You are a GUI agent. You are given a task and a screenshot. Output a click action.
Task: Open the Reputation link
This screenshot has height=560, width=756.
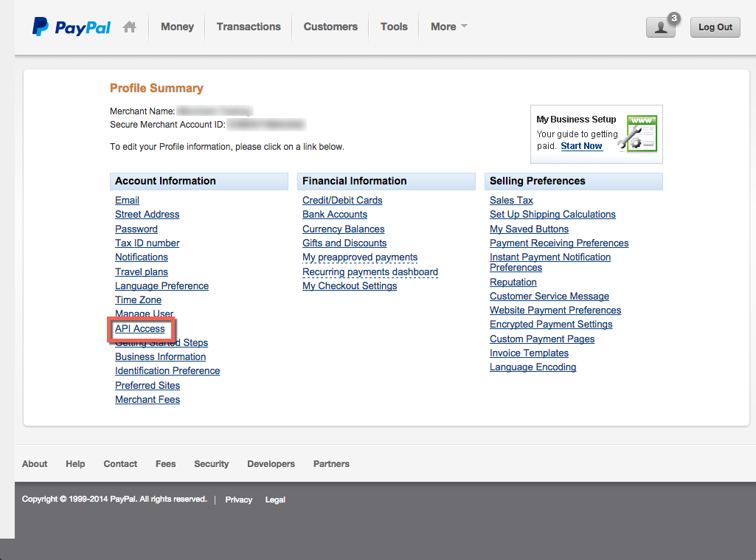(x=513, y=282)
